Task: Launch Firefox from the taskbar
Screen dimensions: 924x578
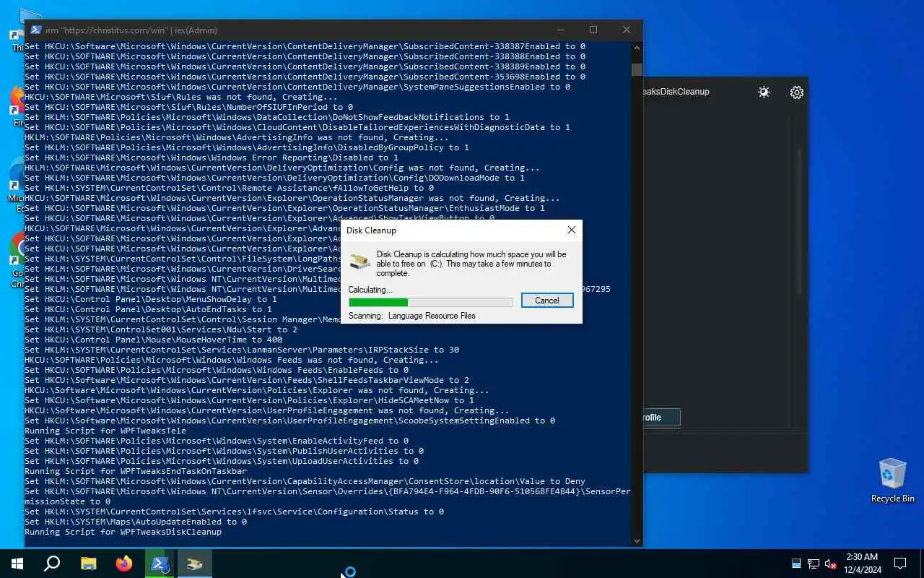Action: tap(124, 564)
